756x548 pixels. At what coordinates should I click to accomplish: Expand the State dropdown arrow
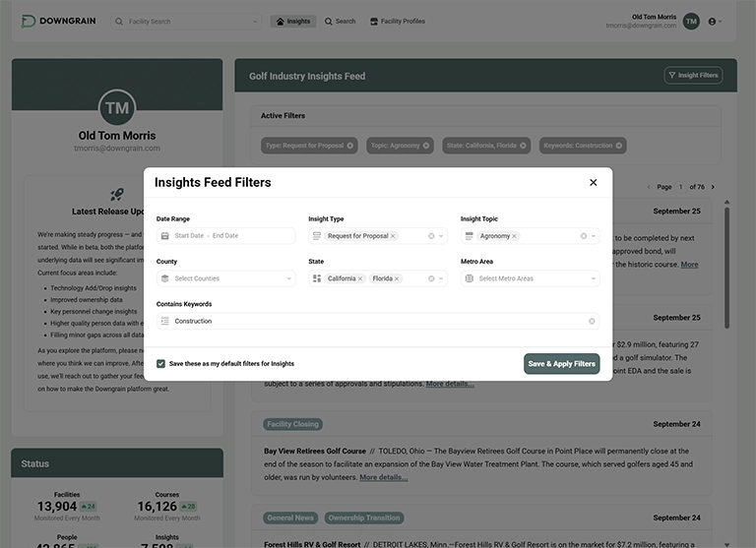point(441,278)
